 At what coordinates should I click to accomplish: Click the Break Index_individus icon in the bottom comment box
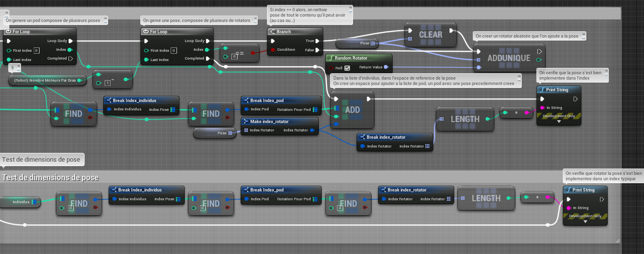click(113, 190)
